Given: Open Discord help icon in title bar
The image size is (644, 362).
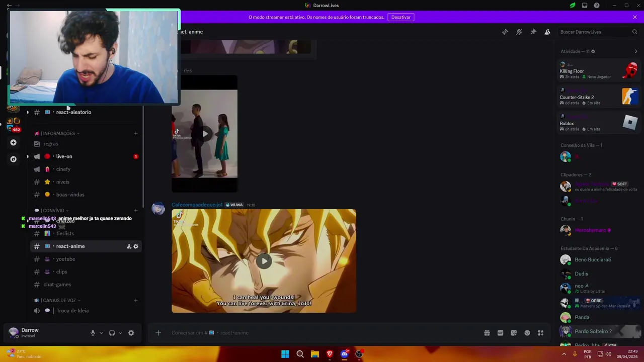Looking at the screenshot, I should (x=597, y=6).
